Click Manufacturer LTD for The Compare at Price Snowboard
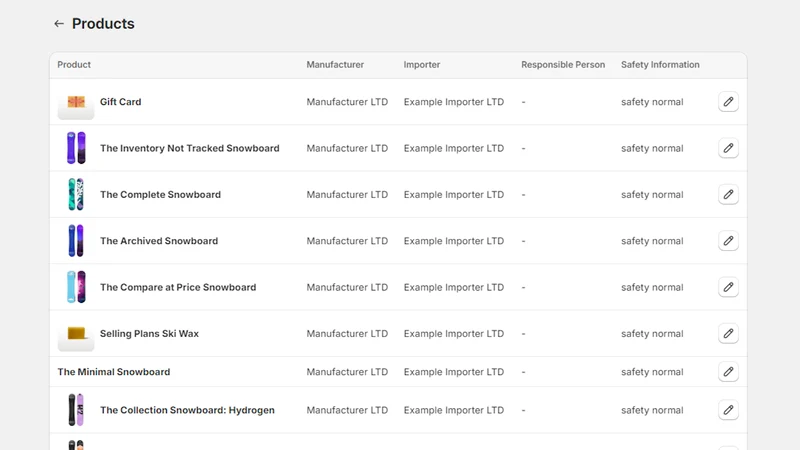Screen dimensions: 800x450 [347, 287]
